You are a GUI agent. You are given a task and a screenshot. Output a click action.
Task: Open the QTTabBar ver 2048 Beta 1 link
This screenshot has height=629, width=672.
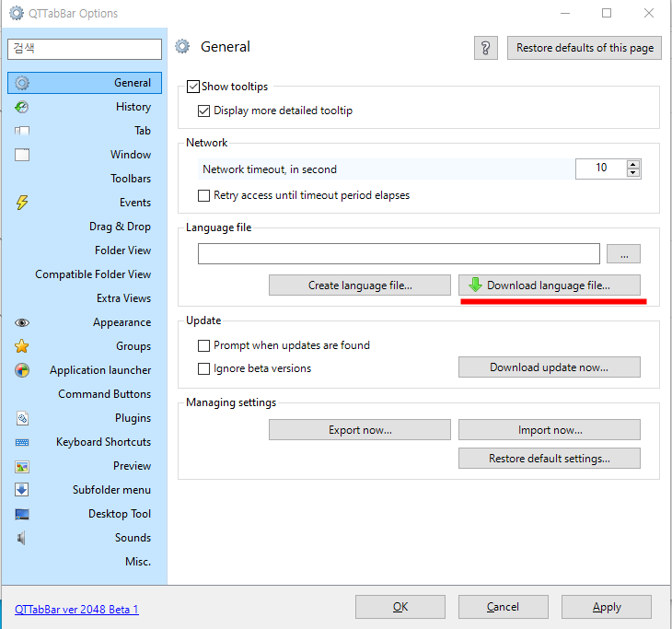tap(76, 610)
